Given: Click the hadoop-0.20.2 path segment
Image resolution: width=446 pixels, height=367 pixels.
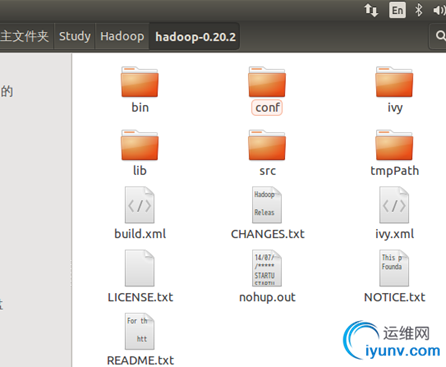Looking at the screenshot, I should coord(195,36).
